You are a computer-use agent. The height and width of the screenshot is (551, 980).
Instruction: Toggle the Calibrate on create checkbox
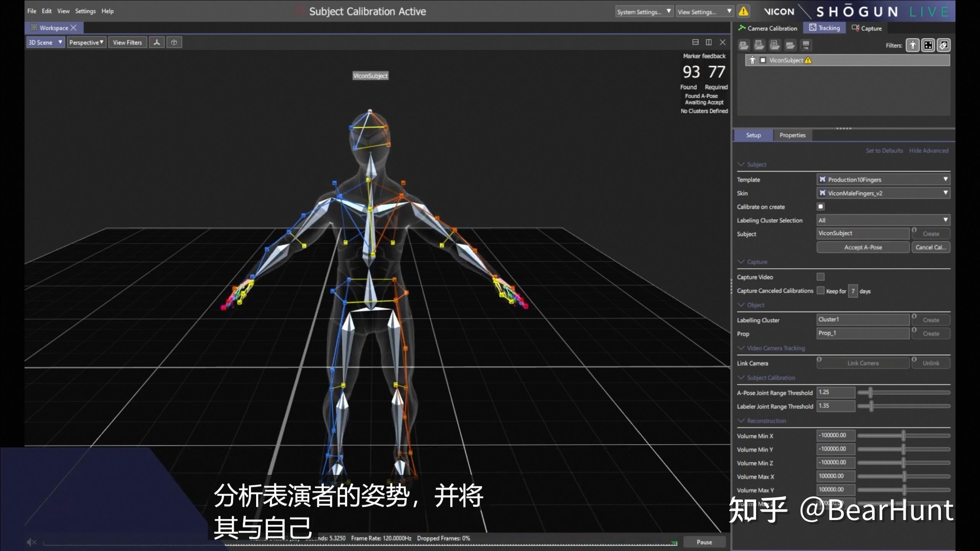click(x=820, y=207)
